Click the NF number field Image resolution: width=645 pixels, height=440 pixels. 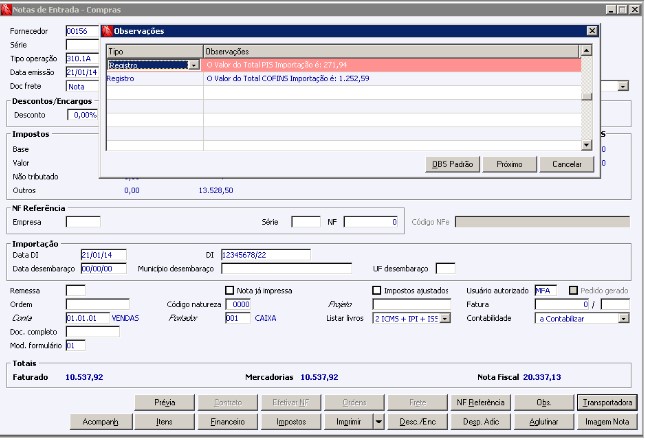click(371, 222)
